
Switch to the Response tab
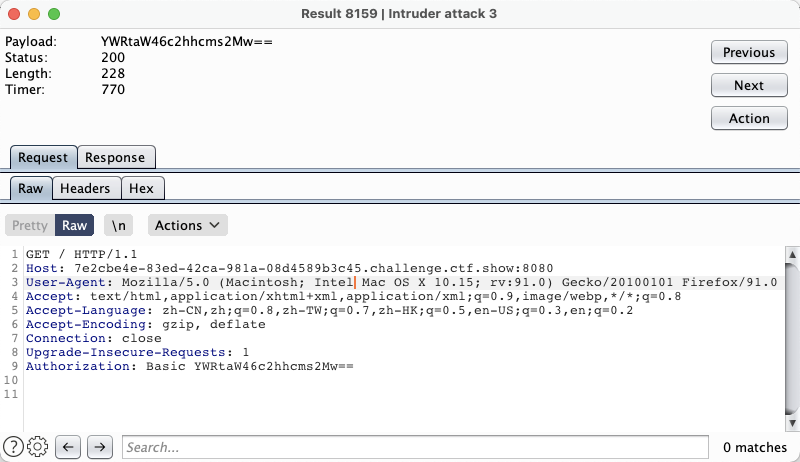click(x=115, y=157)
